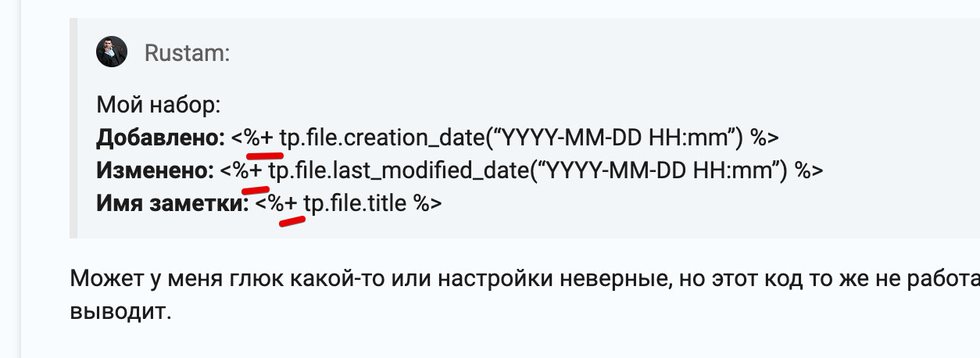Select the bold "Имя заметки:" label
Viewport: 980px width, 358px height.
click(x=173, y=204)
